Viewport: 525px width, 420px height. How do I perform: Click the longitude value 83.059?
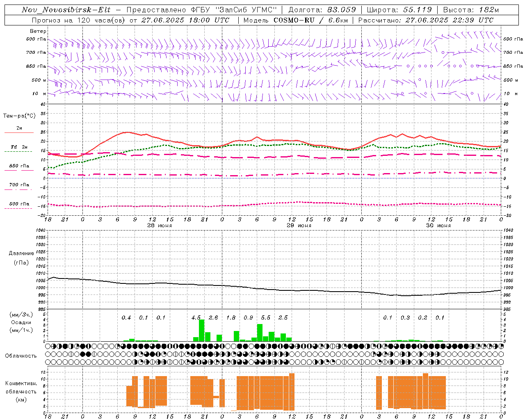tap(341, 10)
